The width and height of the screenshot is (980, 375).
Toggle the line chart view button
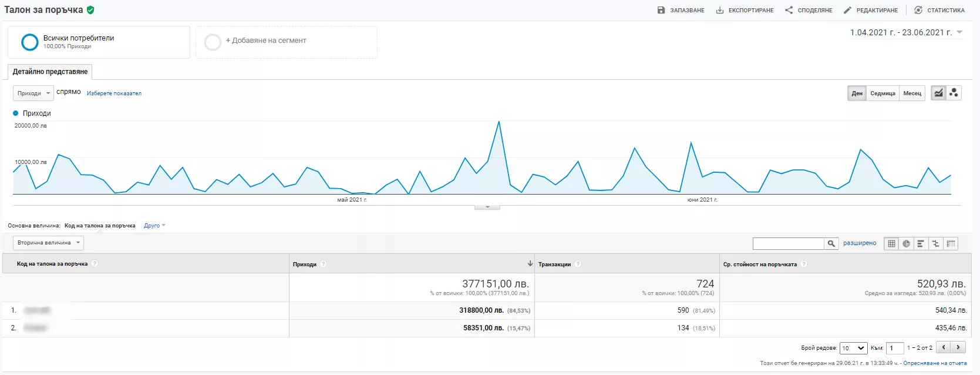click(938, 93)
